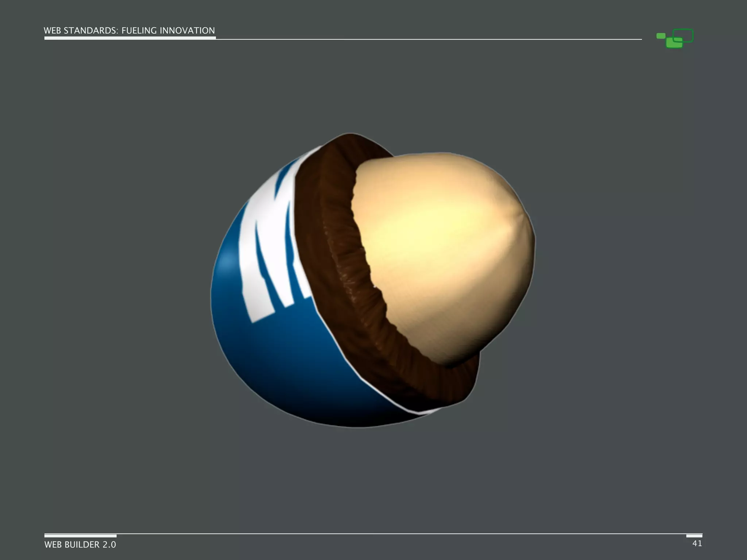The image size is (747, 560).
Task: Select the header title 'Web Standards: Fueling Innovation'
Action: [129, 31]
